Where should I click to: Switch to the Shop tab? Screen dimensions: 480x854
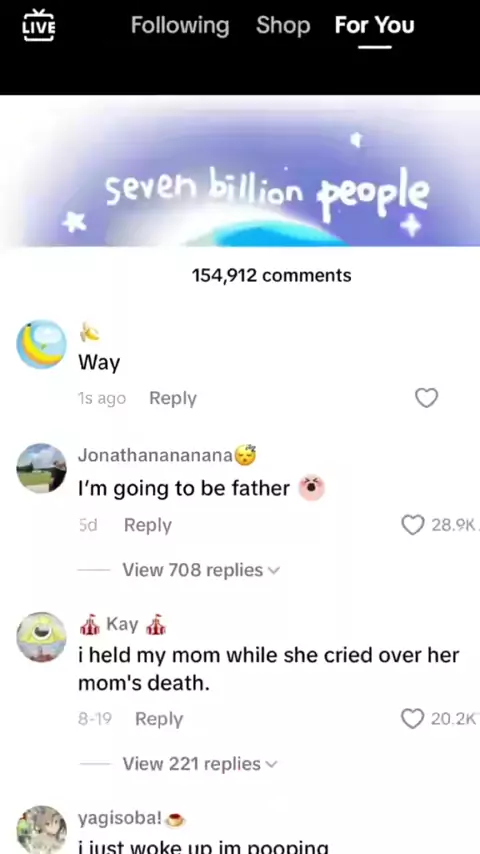point(283,25)
